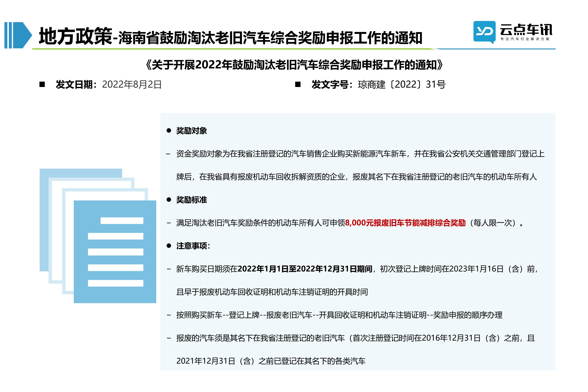This screenshot has width=588, height=392.
Task: Click logo tagline '专注汽车行业解决方案'
Action: point(525,39)
